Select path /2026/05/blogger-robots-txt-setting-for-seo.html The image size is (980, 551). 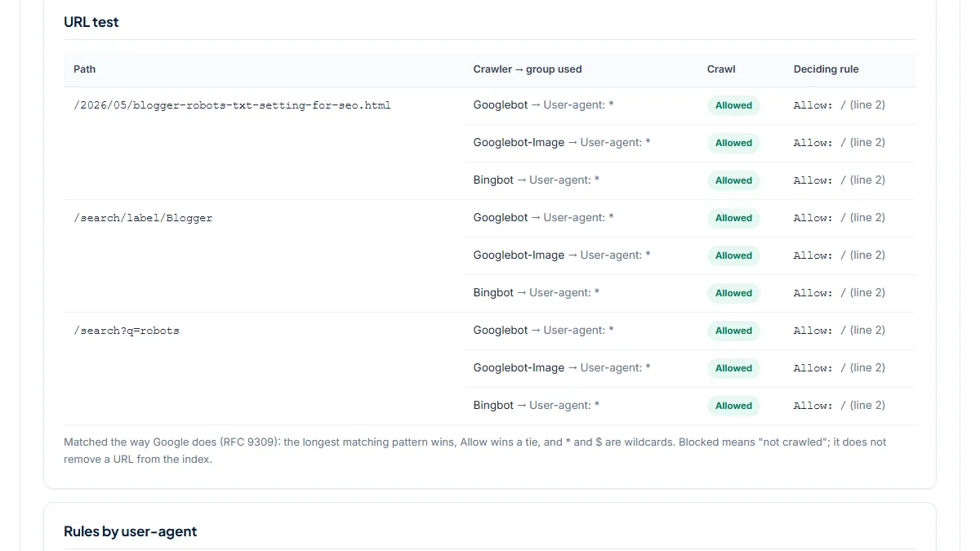tap(232, 105)
